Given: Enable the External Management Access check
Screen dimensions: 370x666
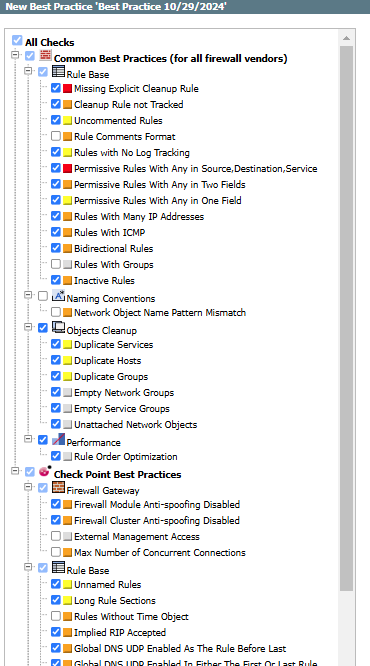Looking at the screenshot, I should point(56,536).
